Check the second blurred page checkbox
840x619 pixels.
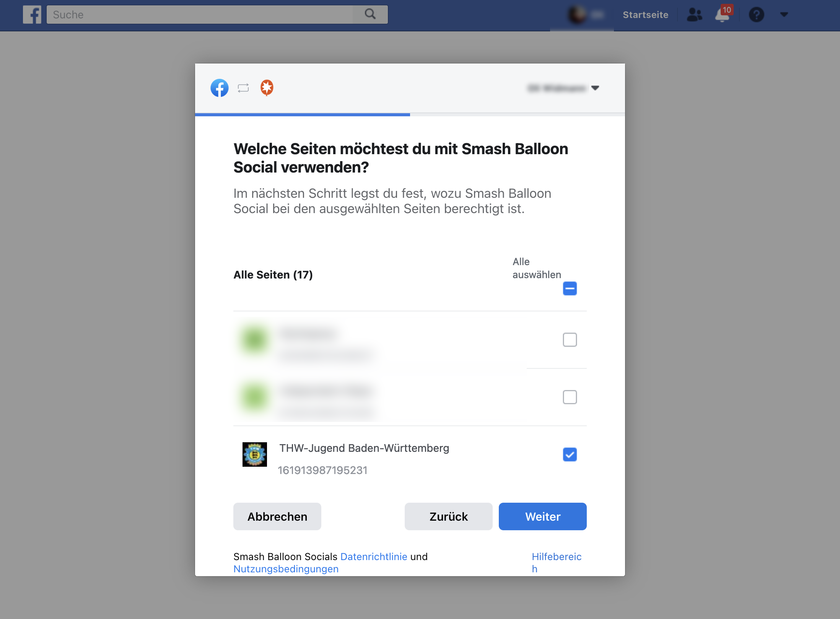570,397
